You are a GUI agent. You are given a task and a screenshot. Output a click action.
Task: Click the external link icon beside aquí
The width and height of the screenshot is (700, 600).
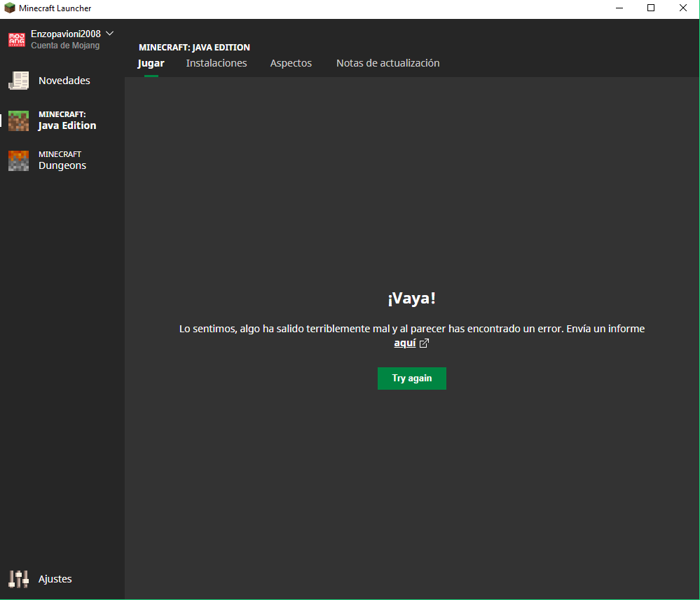click(x=424, y=343)
